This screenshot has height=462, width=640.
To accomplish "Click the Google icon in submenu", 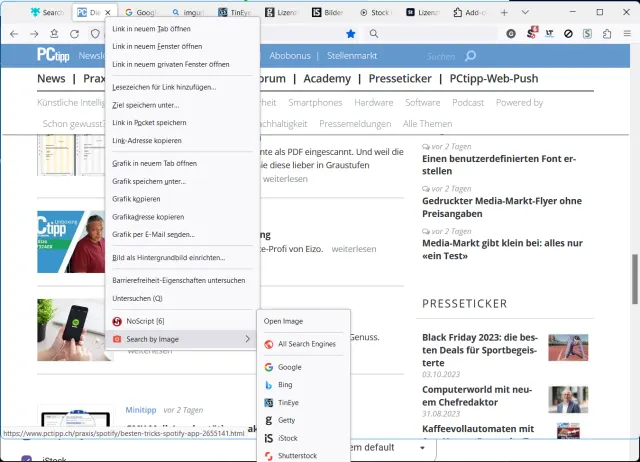I will (x=269, y=367).
